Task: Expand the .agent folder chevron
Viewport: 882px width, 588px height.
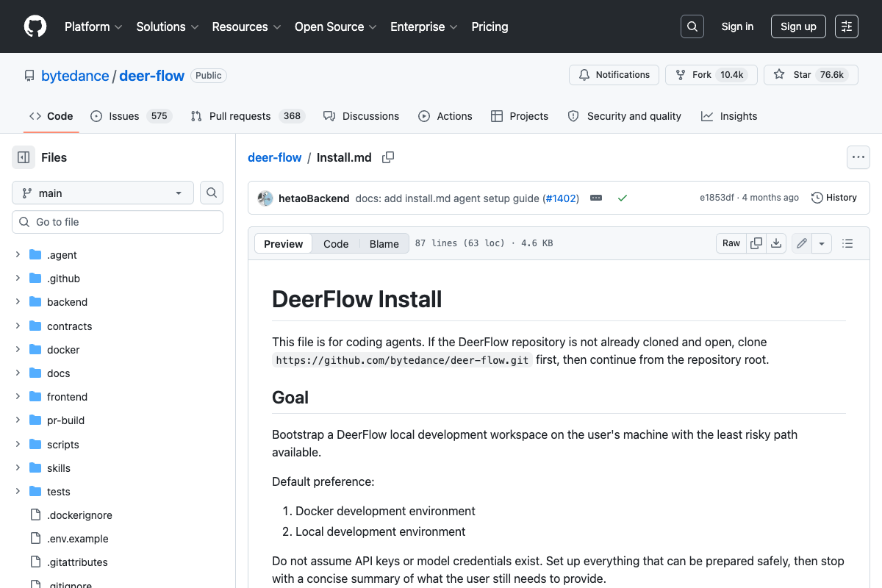Action: pyautogui.click(x=18, y=255)
